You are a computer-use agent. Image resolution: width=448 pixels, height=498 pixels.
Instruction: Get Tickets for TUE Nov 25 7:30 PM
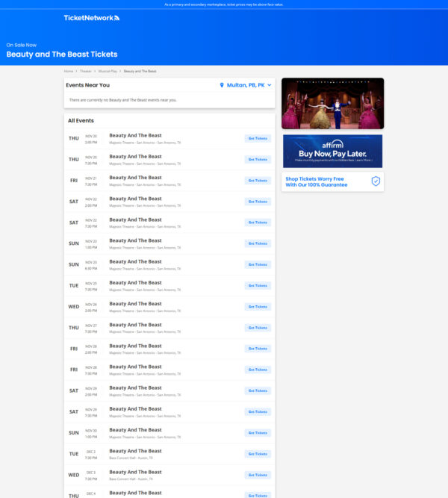click(258, 285)
